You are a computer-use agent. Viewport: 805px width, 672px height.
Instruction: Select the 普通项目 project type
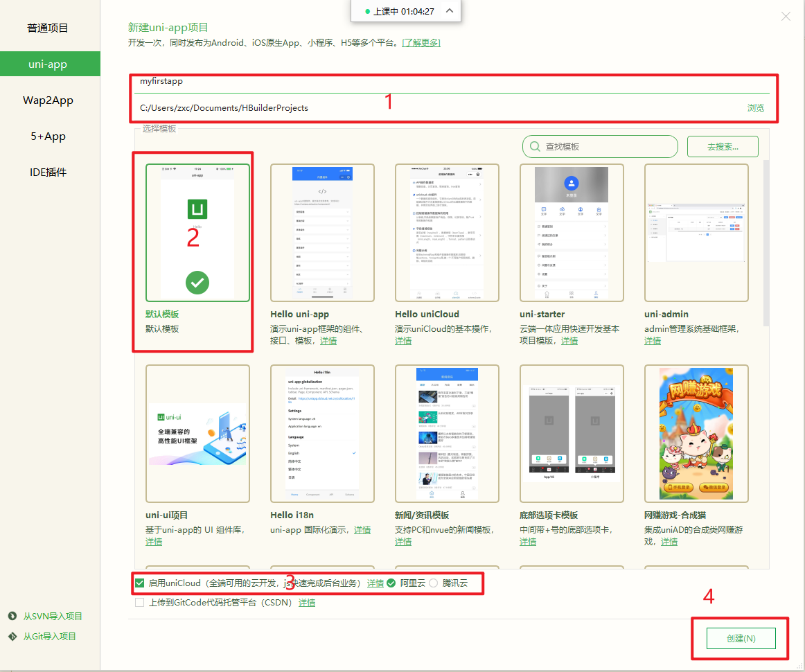[x=48, y=28]
